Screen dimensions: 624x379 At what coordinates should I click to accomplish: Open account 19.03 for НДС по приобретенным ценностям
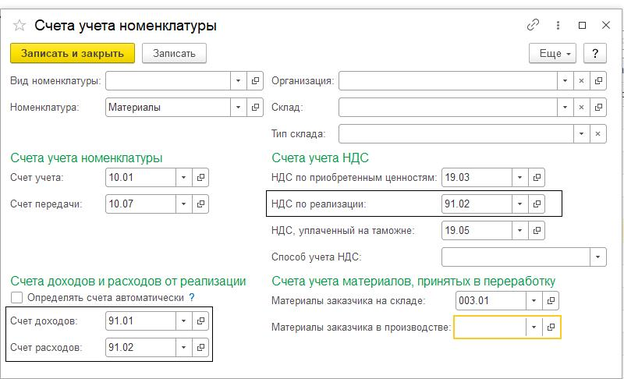(x=537, y=178)
